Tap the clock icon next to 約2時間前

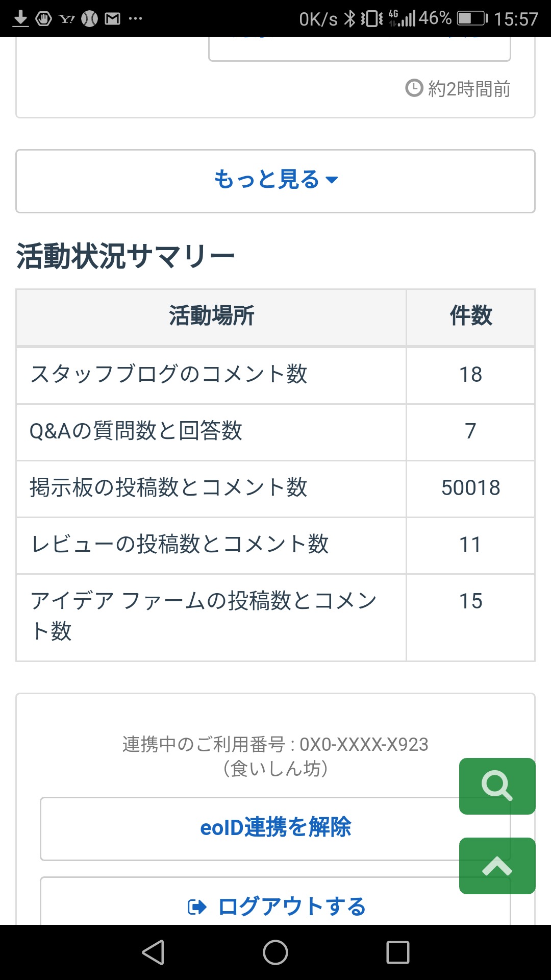tap(414, 88)
